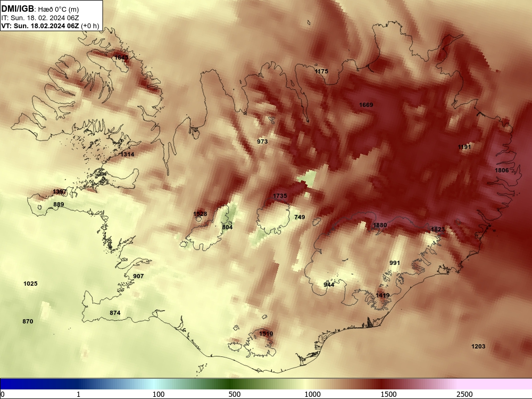Screen dimensions: 532x399
Task: Click the DMI/IGB title in the info box
Action: pos(18,9)
